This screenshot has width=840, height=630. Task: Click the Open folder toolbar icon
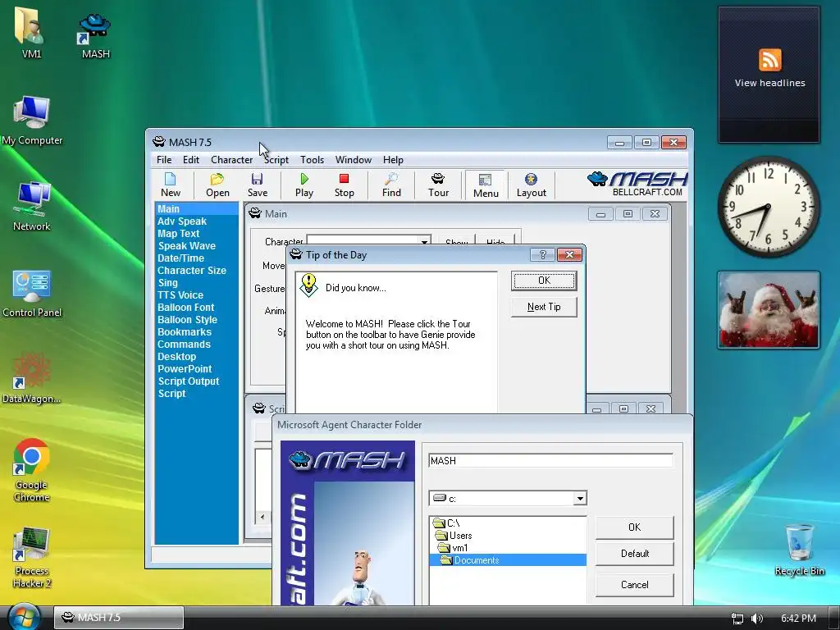pos(217,185)
